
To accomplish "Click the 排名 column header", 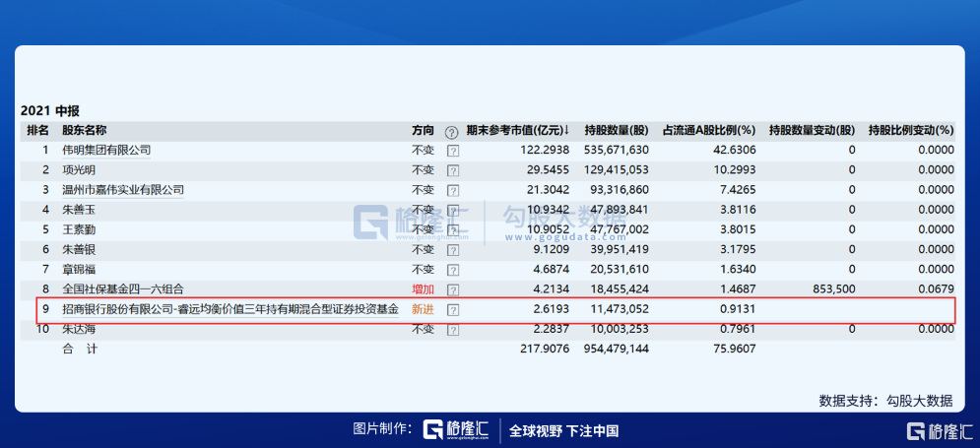I will tap(37, 131).
